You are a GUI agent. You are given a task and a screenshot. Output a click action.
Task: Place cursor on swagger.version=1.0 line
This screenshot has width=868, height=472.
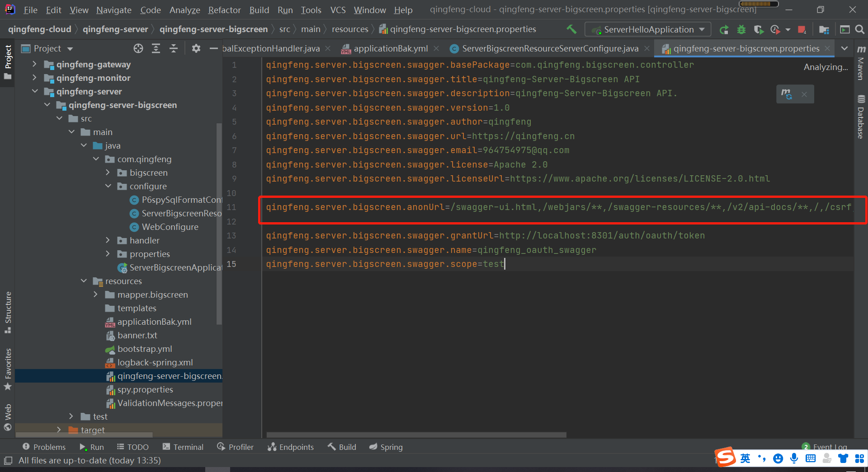(387, 108)
